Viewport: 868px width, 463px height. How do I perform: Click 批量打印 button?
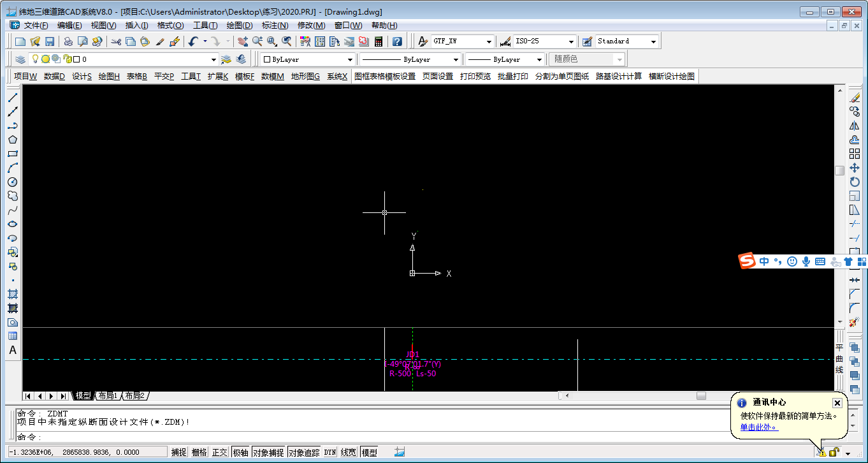[513, 77]
